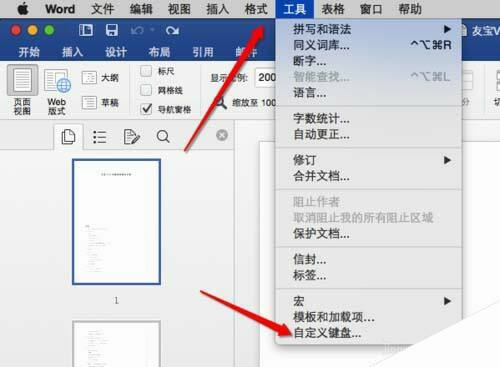Screen dimensions: 500x367
Task: Choose 断字... menu item
Action: pyautogui.click(x=369, y=61)
